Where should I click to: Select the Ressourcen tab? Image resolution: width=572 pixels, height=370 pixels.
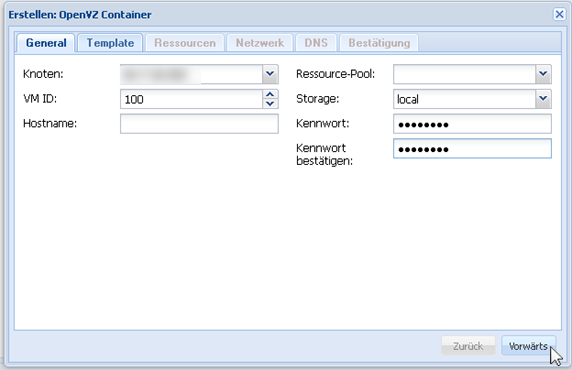[x=185, y=43]
